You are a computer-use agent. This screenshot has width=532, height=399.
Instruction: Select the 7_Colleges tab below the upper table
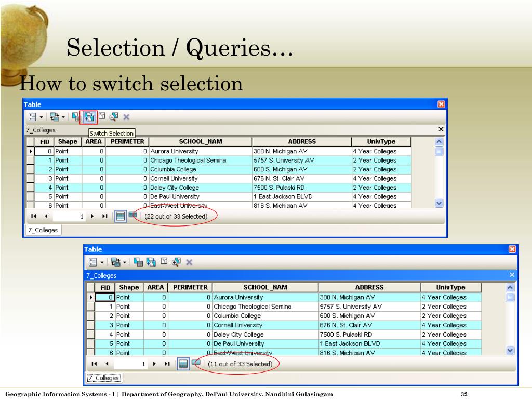point(43,230)
